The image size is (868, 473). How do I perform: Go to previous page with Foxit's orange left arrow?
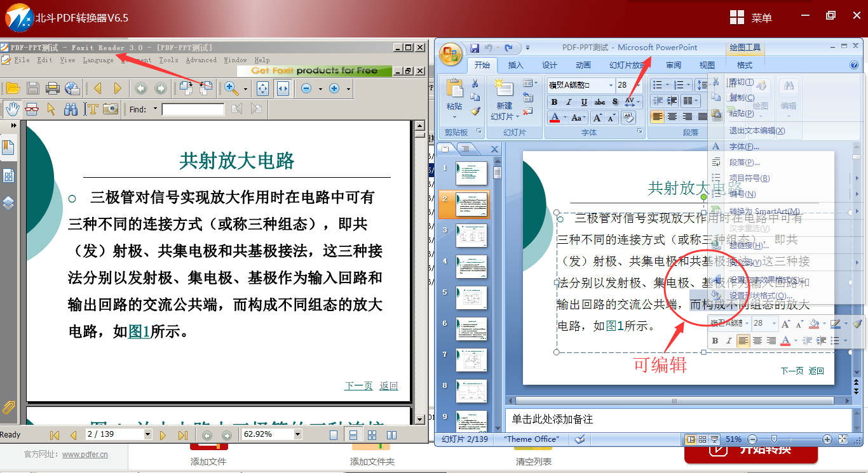click(x=98, y=88)
